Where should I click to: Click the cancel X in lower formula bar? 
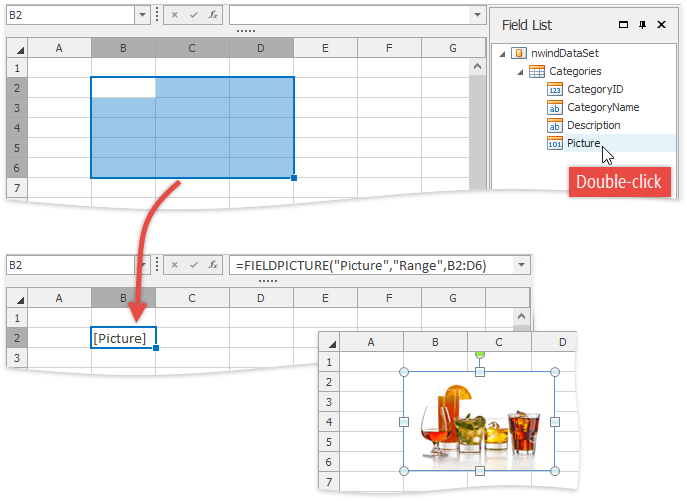point(174,265)
